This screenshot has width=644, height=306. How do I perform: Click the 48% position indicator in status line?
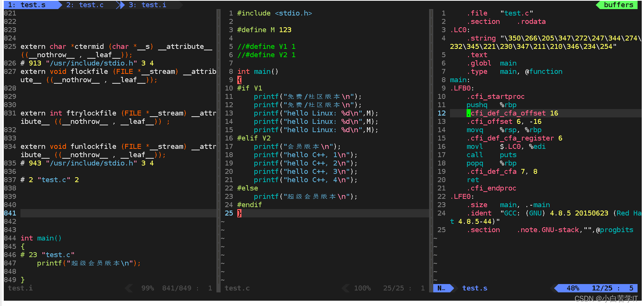573,288
